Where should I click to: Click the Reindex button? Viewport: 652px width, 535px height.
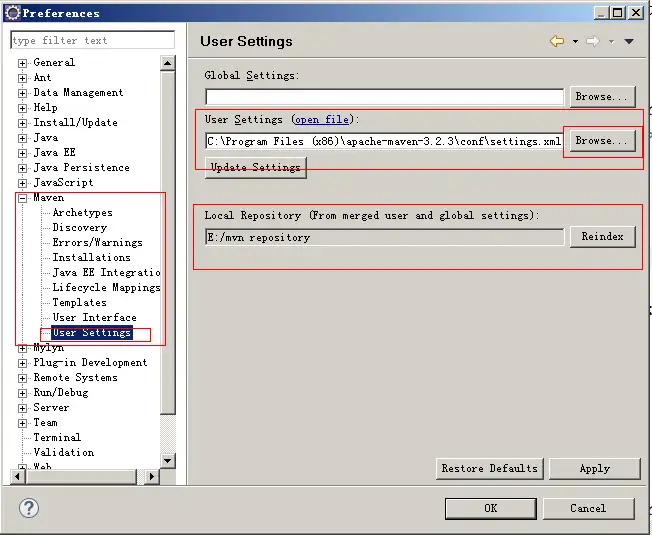point(603,237)
